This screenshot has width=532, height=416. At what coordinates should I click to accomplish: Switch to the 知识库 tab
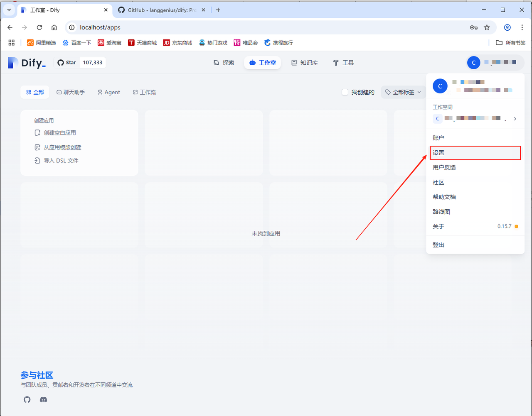click(x=305, y=63)
